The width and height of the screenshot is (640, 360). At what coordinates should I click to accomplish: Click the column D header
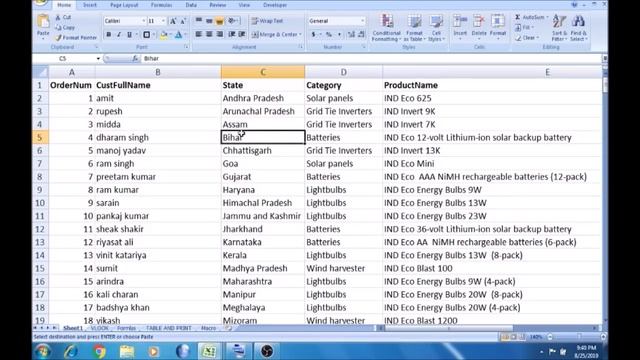pyautogui.click(x=344, y=72)
